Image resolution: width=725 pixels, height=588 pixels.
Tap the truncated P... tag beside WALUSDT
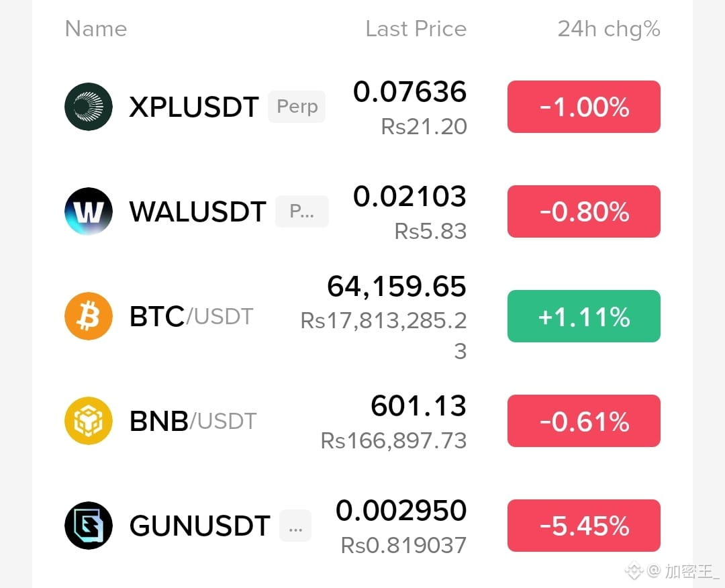(x=302, y=211)
